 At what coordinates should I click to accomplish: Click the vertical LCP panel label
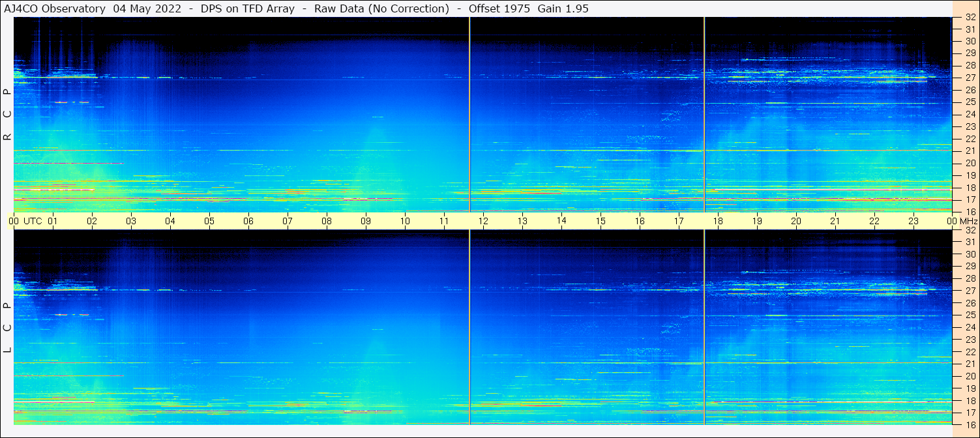pos(7,327)
